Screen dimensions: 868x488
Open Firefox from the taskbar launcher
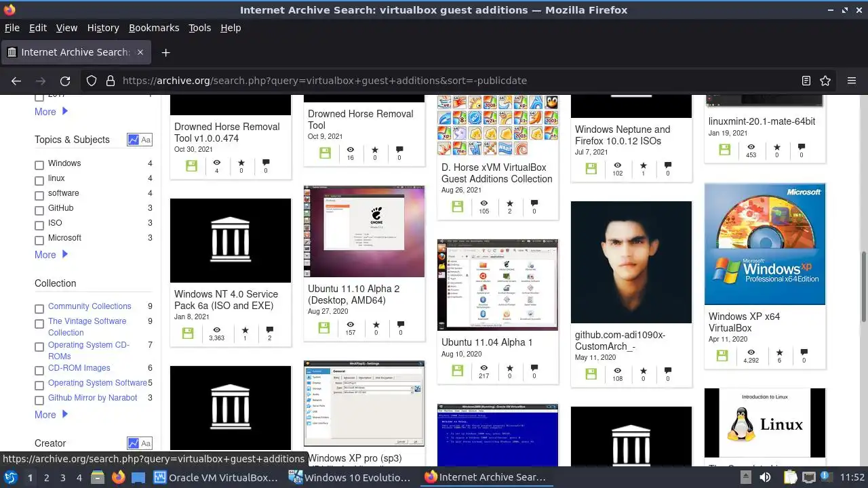pyautogui.click(x=119, y=477)
